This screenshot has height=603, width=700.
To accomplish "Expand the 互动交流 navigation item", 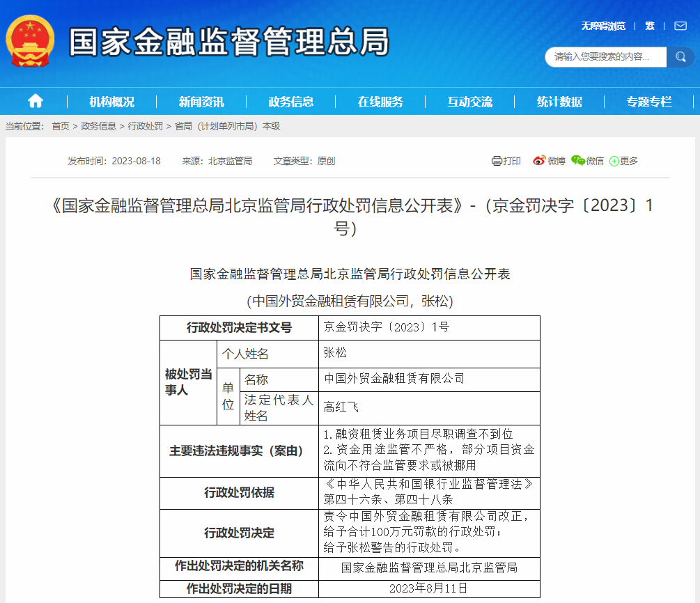I will (470, 102).
